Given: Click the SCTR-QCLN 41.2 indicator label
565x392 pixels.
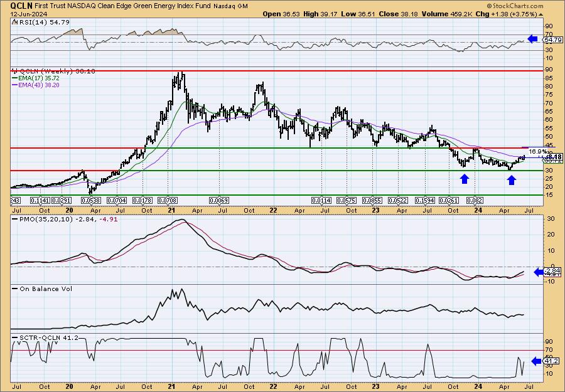Looking at the screenshot, I should tap(45, 337).
